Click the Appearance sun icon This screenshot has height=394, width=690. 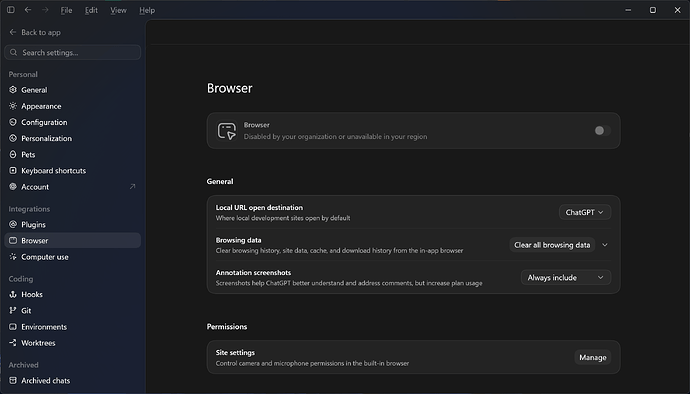[13, 106]
